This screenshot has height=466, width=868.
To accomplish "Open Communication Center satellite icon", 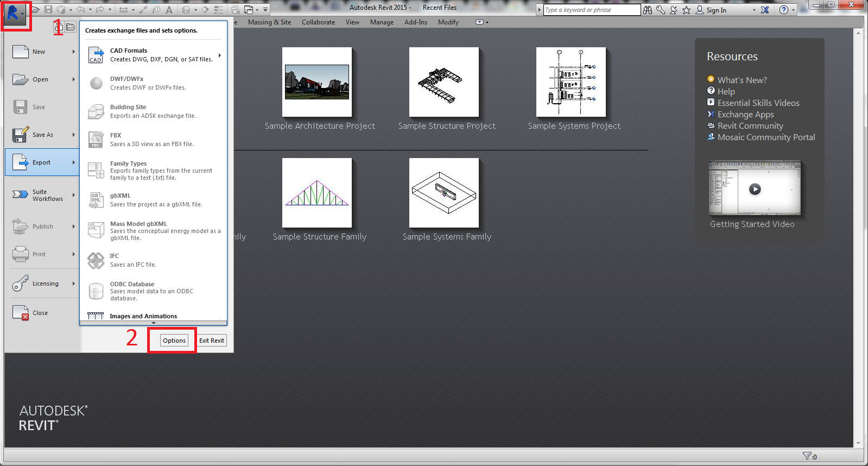I will point(674,10).
